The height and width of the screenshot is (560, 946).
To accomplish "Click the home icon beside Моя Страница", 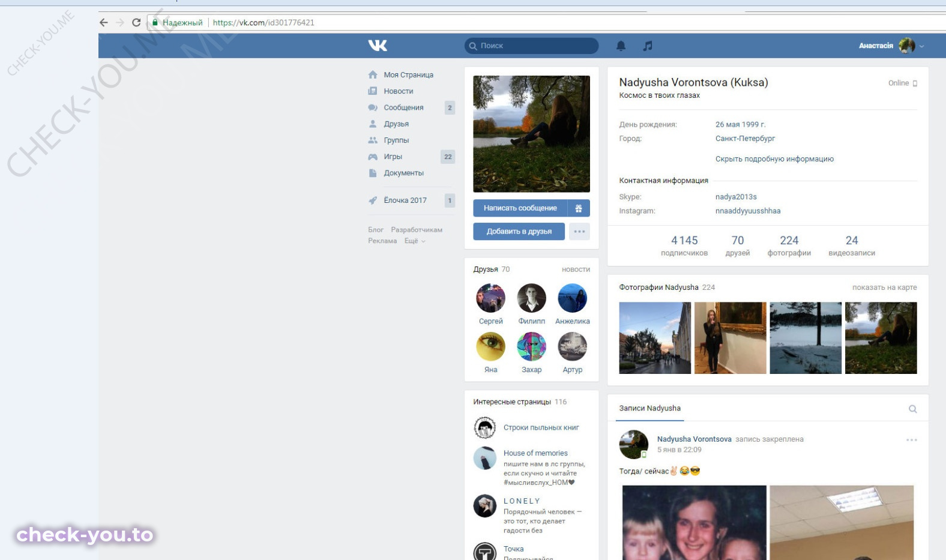I will [x=373, y=75].
